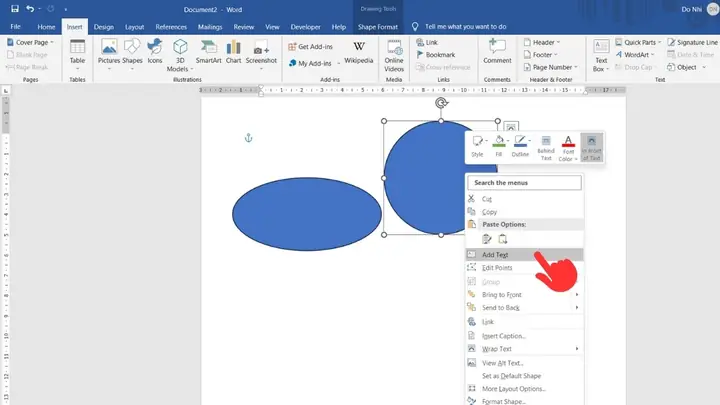The image size is (720, 405).
Task: Add a new Comment
Action: tap(497, 51)
